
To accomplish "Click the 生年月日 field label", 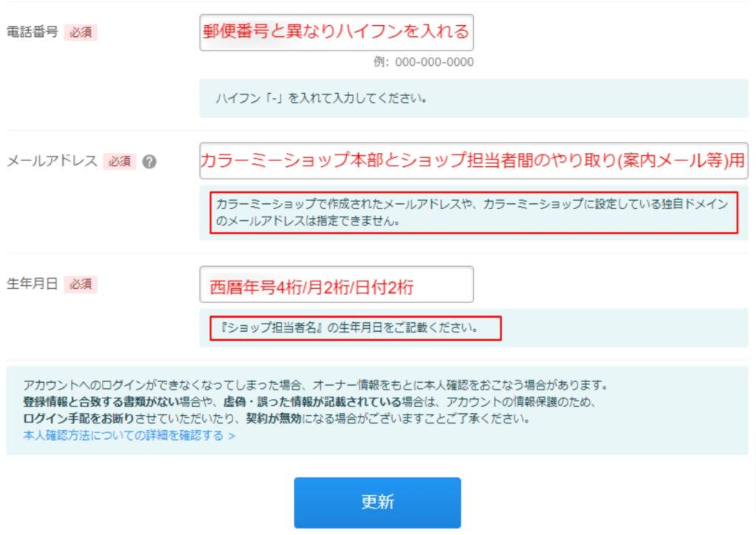I will tap(32, 284).
